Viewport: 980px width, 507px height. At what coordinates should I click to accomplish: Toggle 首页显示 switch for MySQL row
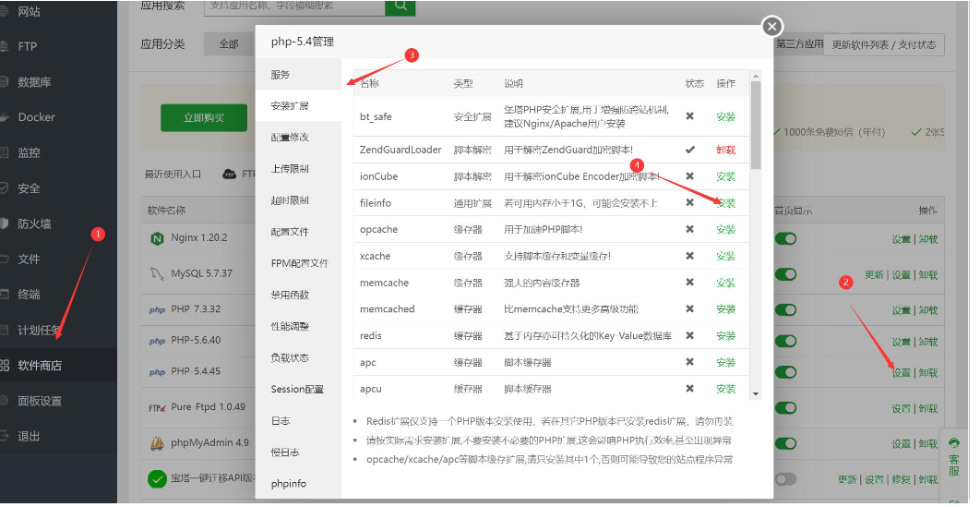pyautogui.click(x=785, y=274)
